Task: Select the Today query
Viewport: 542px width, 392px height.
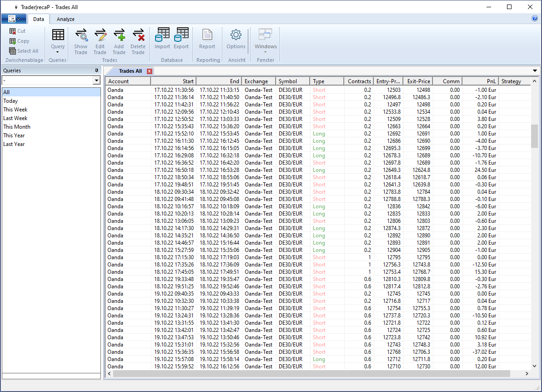Action: [51, 101]
